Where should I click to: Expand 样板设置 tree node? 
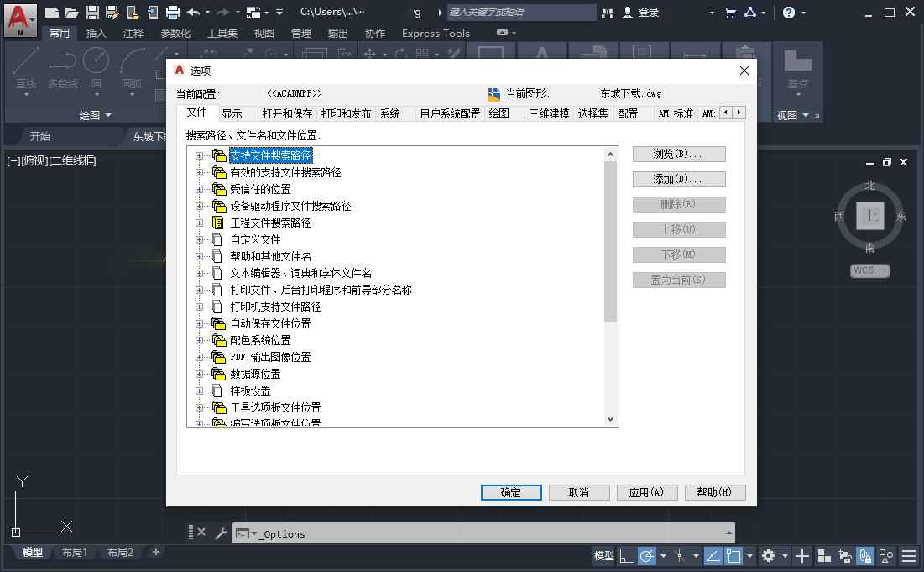click(x=199, y=391)
